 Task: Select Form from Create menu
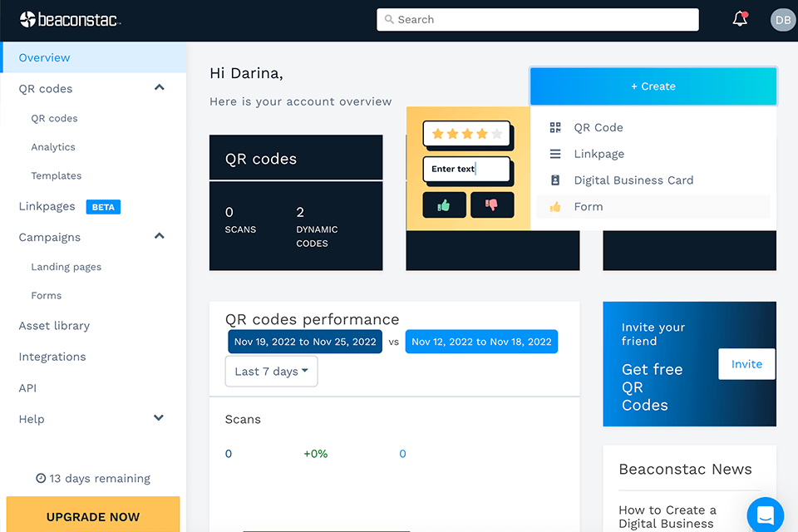(x=653, y=207)
